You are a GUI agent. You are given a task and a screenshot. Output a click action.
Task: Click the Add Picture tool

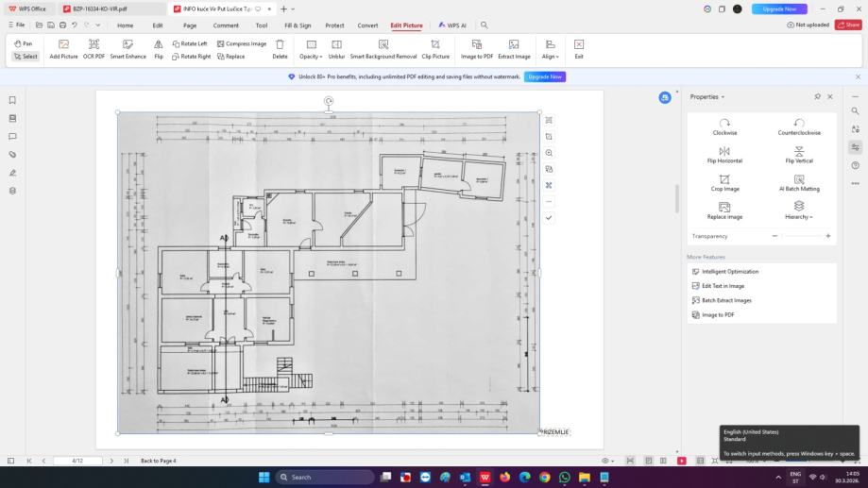coord(63,49)
